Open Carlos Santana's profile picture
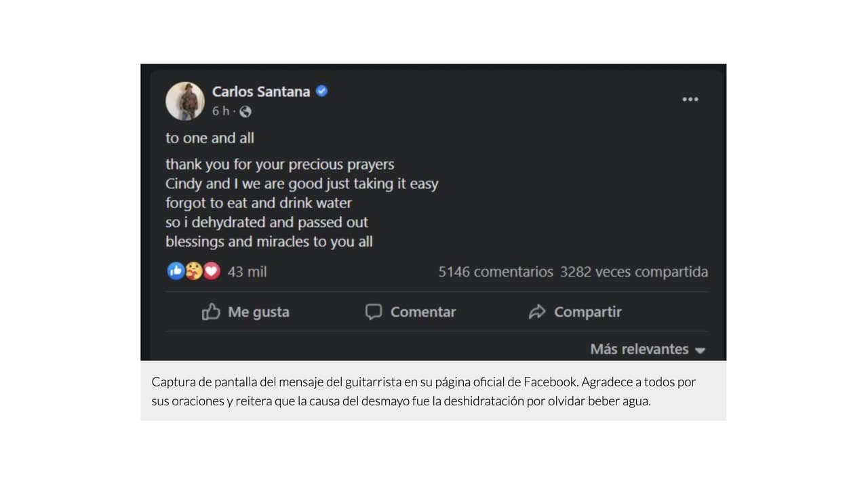Viewport: 868px width, 488px height. tap(185, 101)
